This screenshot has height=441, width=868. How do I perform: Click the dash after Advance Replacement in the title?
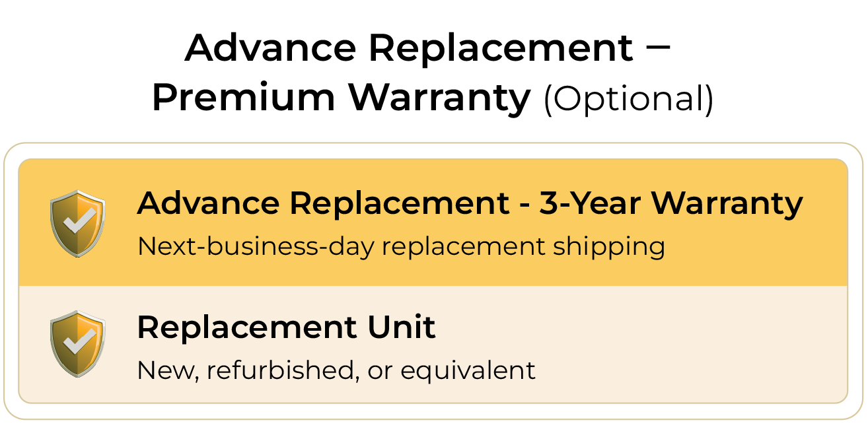657,49
